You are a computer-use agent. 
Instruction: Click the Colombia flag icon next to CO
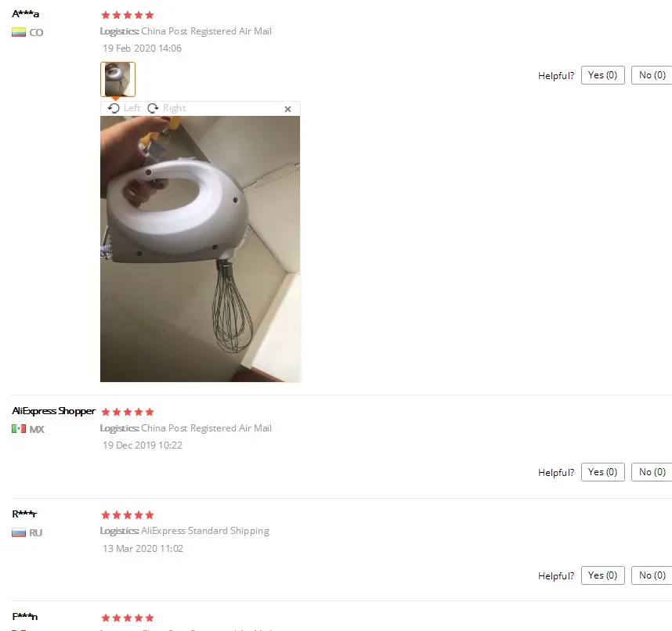19,33
